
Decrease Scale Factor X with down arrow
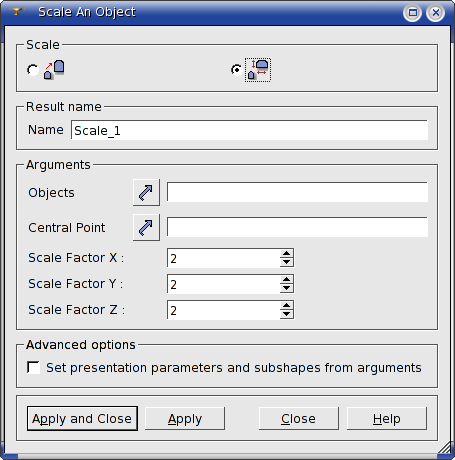coord(286,262)
